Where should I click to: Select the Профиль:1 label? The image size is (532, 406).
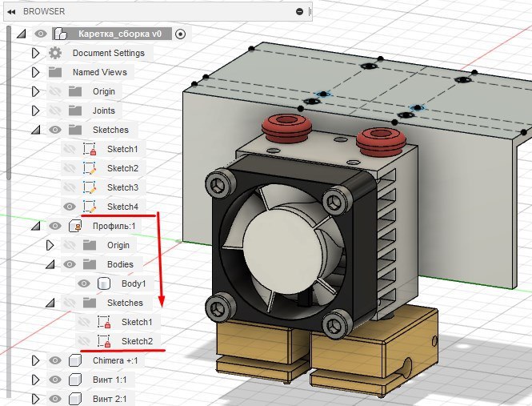pos(114,226)
